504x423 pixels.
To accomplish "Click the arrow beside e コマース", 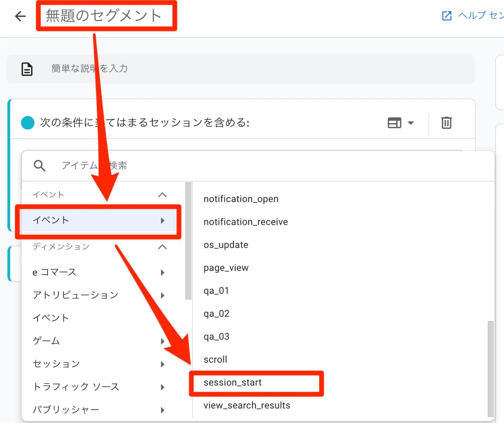I will (x=163, y=272).
